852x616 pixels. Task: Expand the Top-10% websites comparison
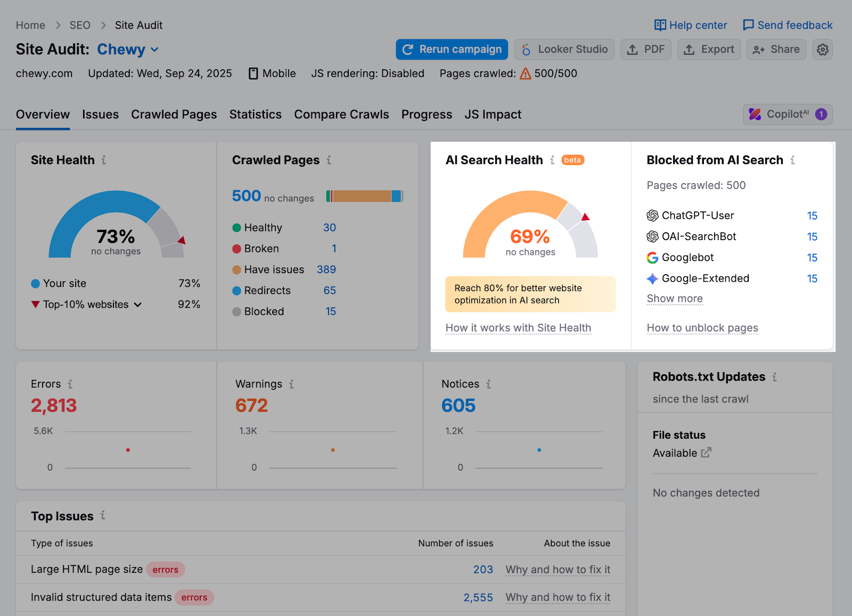138,305
